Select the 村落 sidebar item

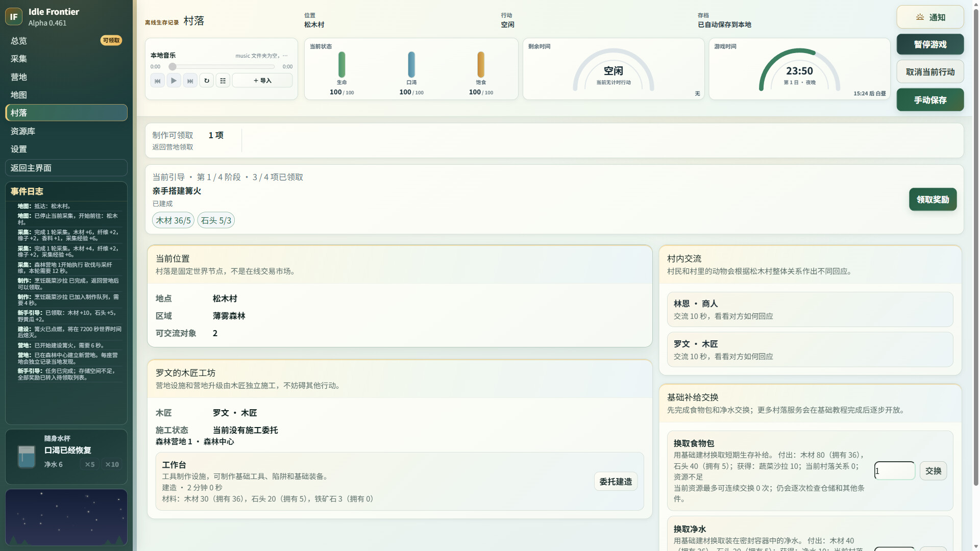(66, 113)
